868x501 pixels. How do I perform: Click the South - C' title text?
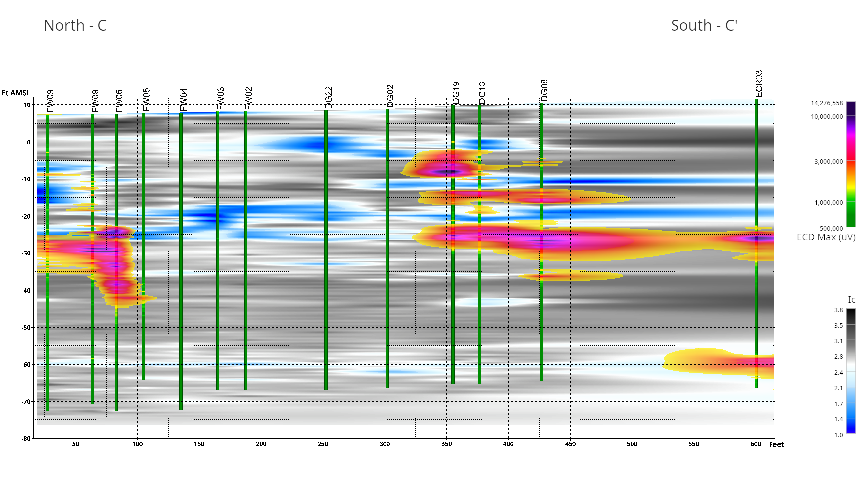[704, 25]
